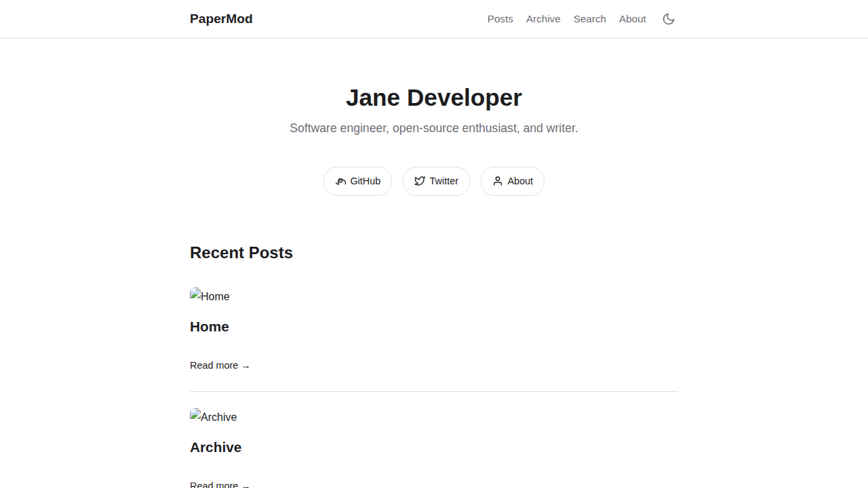Follow Read more under the Home post
This screenshot has height=488, width=868.
click(214, 365)
